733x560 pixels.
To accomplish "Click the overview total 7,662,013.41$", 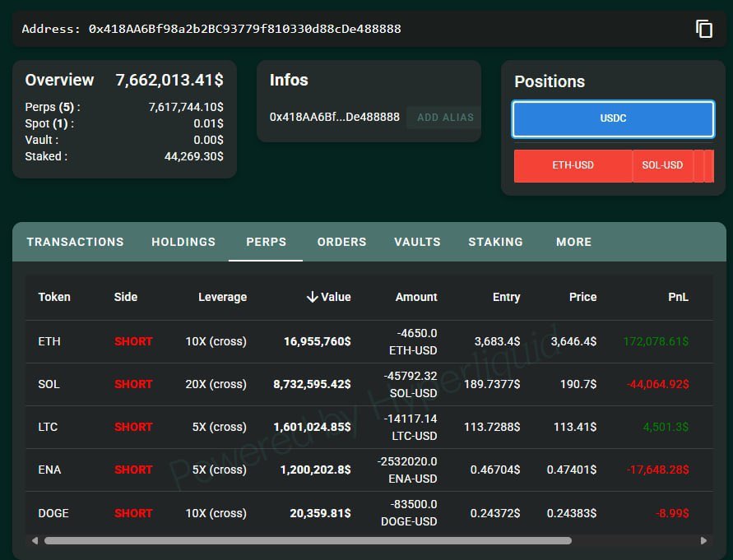I will 169,80.
